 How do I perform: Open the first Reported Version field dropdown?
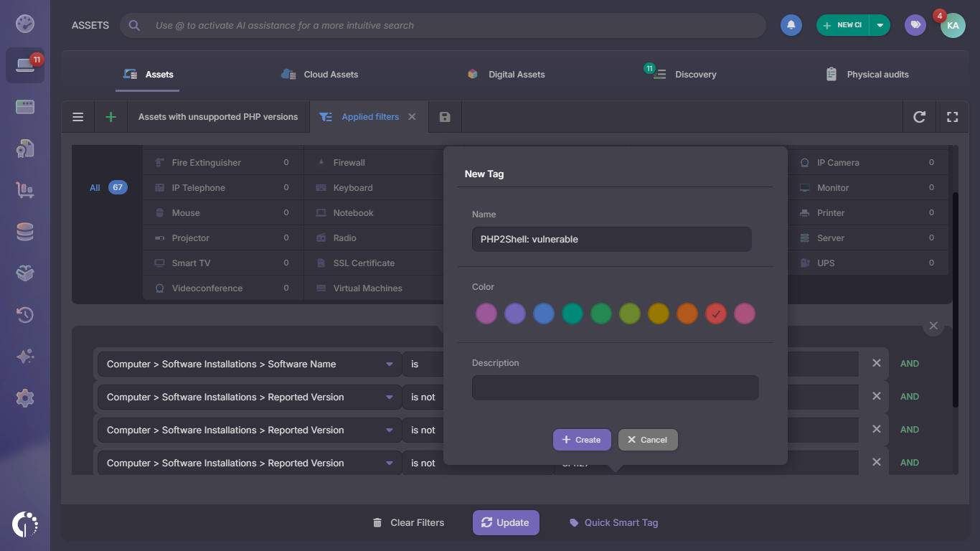point(248,397)
